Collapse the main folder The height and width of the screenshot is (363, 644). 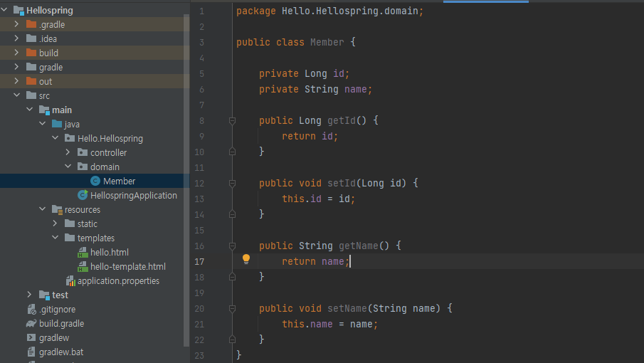(30, 110)
